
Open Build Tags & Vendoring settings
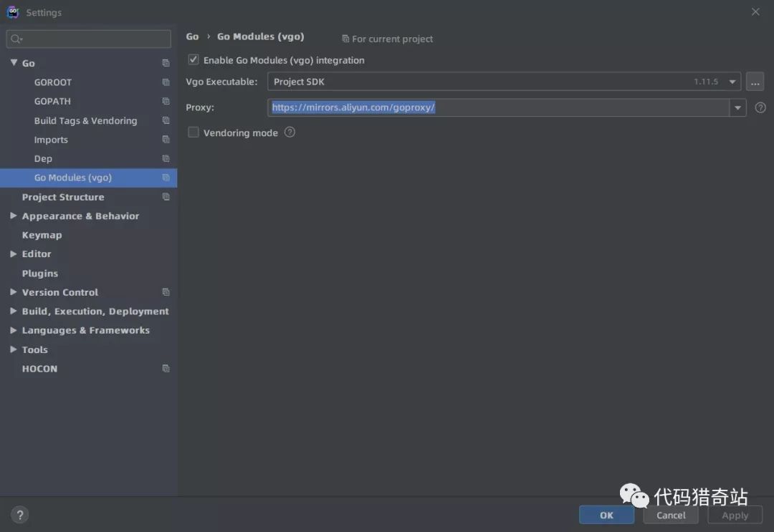click(x=85, y=120)
